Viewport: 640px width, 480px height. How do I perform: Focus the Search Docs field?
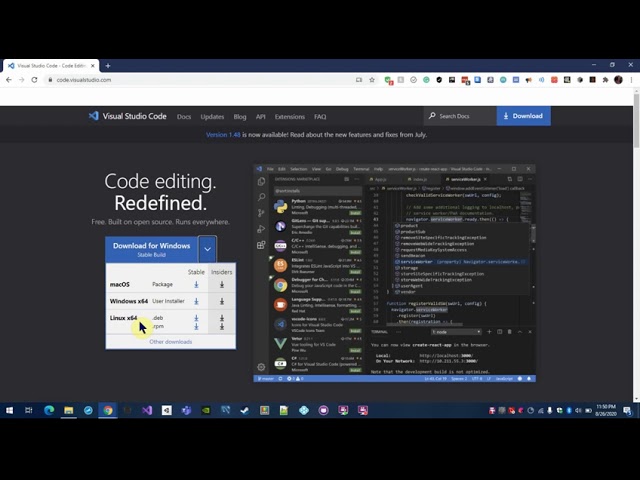460,116
